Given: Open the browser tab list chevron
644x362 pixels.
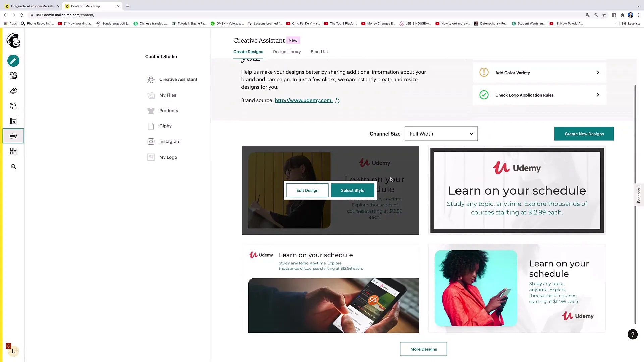Looking at the screenshot, I should (638, 6).
